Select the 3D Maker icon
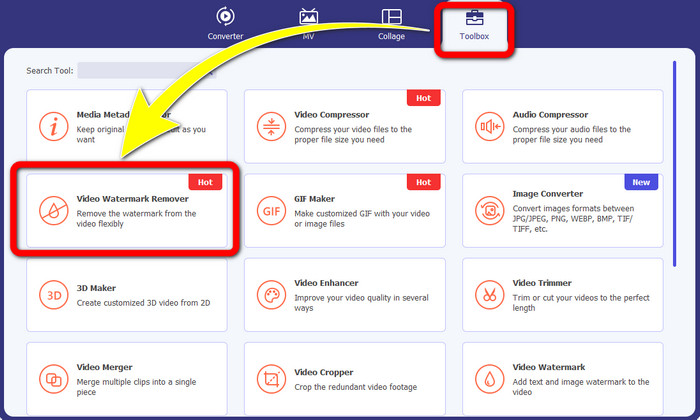Screen dimensions: 700x420 click(53, 296)
